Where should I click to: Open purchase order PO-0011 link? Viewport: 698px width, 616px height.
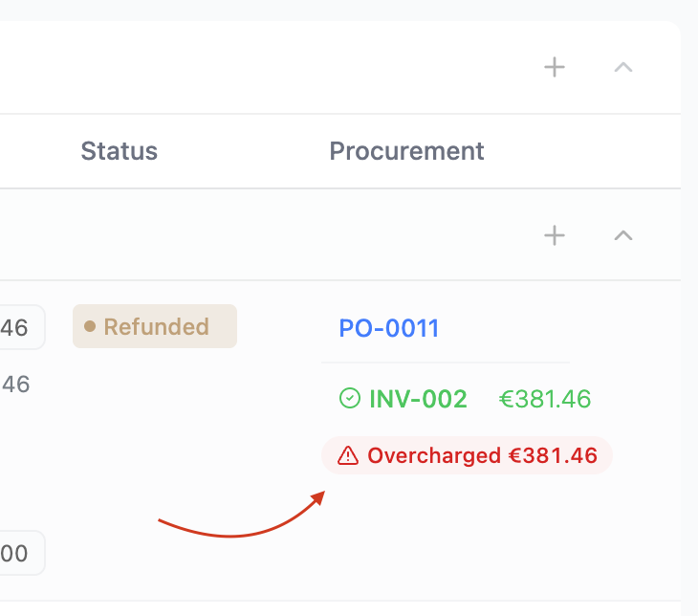[389, 328]
